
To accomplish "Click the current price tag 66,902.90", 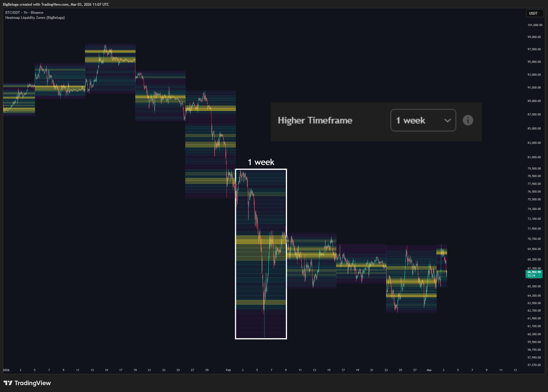I will [534, 274].
